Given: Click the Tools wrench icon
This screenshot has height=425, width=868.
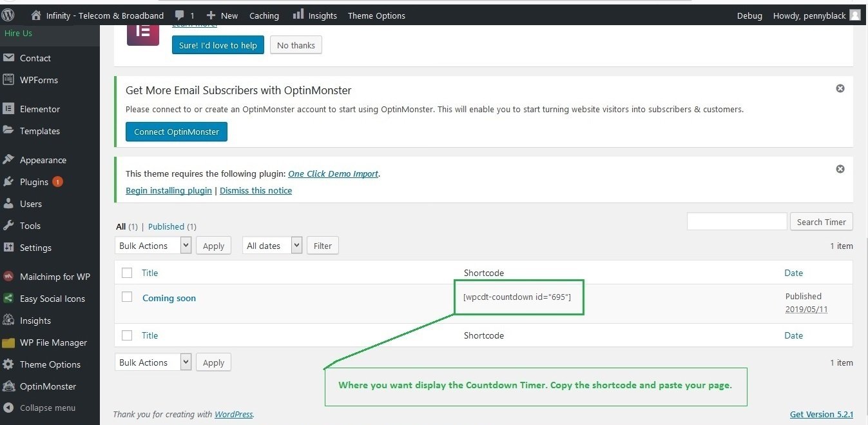Looking at the screenshot, I should pyautogui.click(x=8, y=226).
